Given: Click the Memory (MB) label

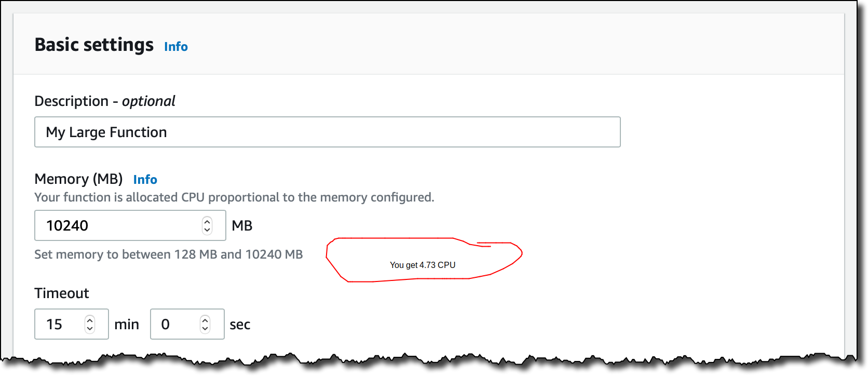Looking at the screenshot, I should pos(78,179).
